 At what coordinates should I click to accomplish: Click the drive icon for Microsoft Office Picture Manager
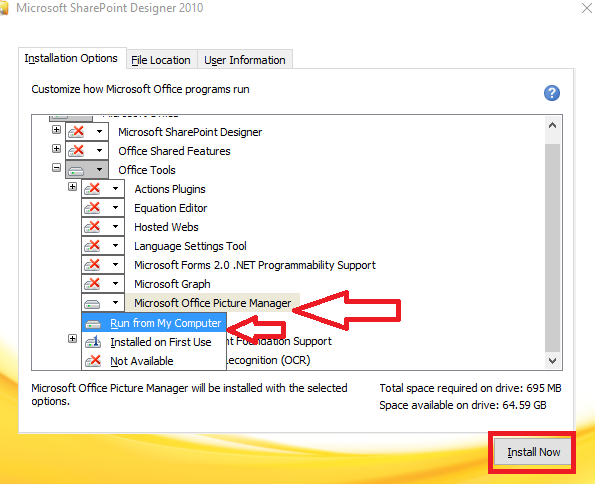click(92, 304)
